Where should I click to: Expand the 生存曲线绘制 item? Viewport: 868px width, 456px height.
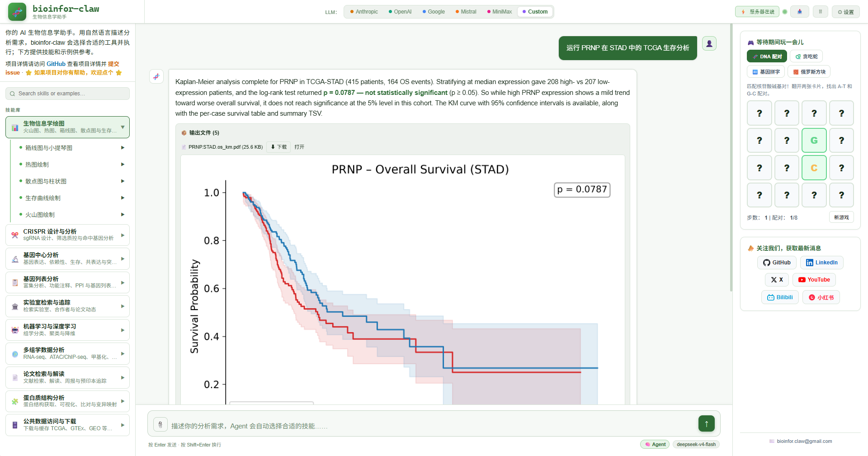tap(71, 198)
